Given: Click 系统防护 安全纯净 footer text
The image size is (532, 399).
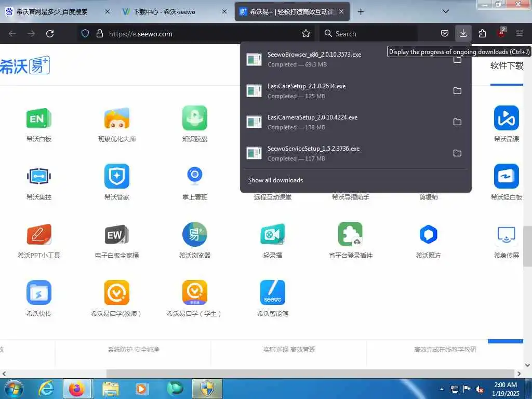Looking at the screenshot, I should coord(134,350).
